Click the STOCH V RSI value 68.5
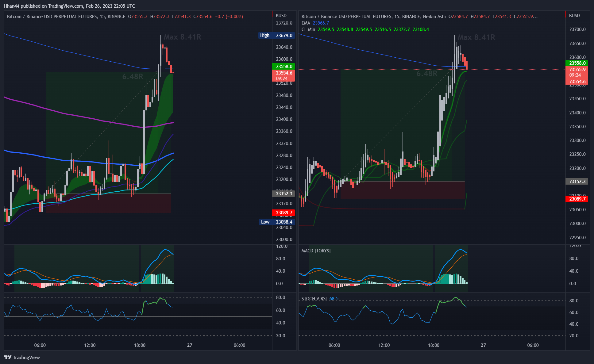Screen dimensions: 594x364 [x=334, y=299]
